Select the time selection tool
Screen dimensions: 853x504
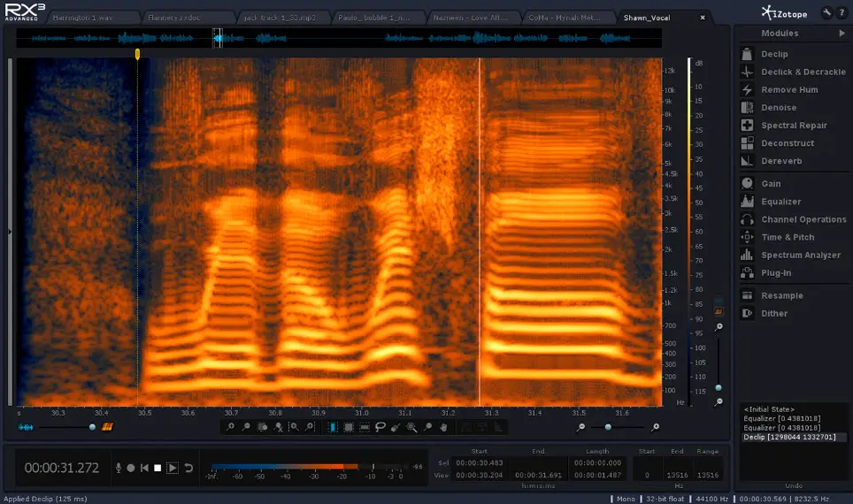[x=333, y=427]
